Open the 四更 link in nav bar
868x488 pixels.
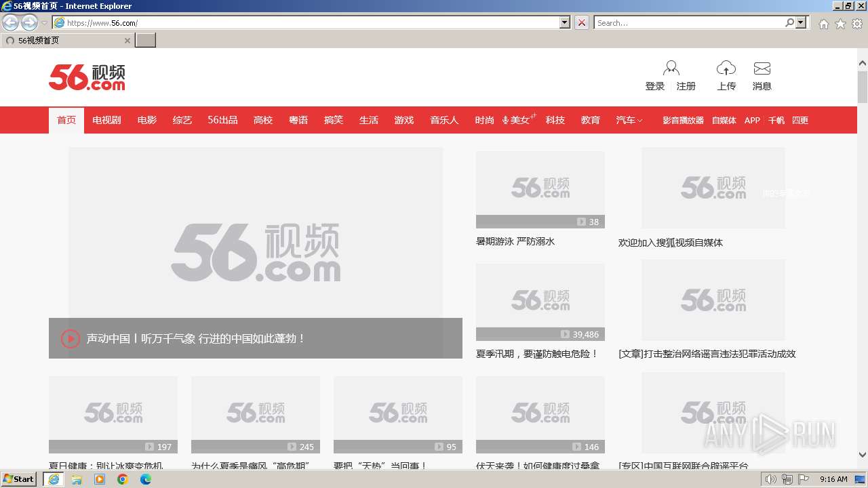[800, 120]
